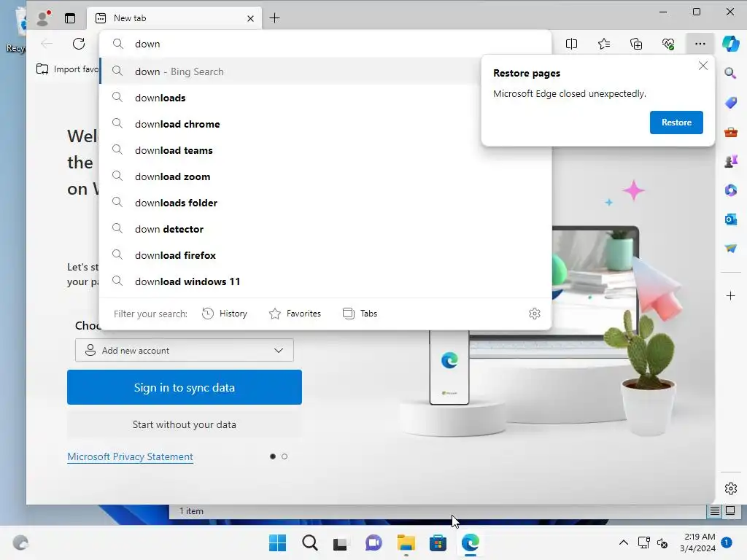Switch File Explorer to large icons view
Image resolution: width=747 pixels, height=560 pixels.
(729, 511)
